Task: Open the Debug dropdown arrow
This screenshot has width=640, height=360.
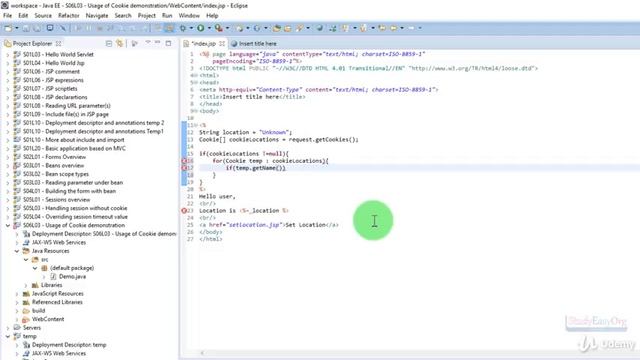Action: [x=191, y=28]
